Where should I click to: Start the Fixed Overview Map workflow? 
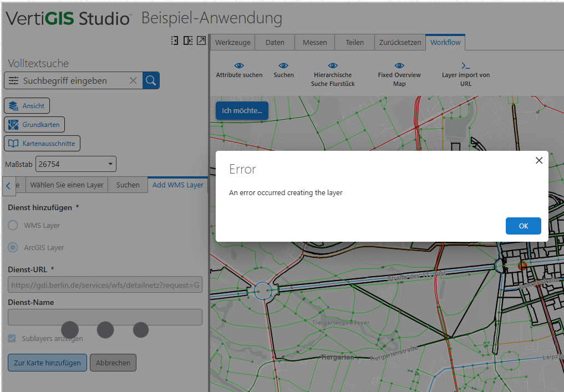(x=399, y=74)
